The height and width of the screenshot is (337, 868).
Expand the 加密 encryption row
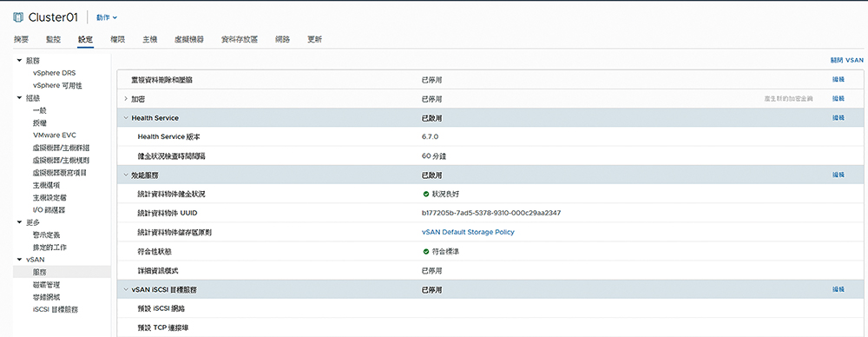coord(126,99)
